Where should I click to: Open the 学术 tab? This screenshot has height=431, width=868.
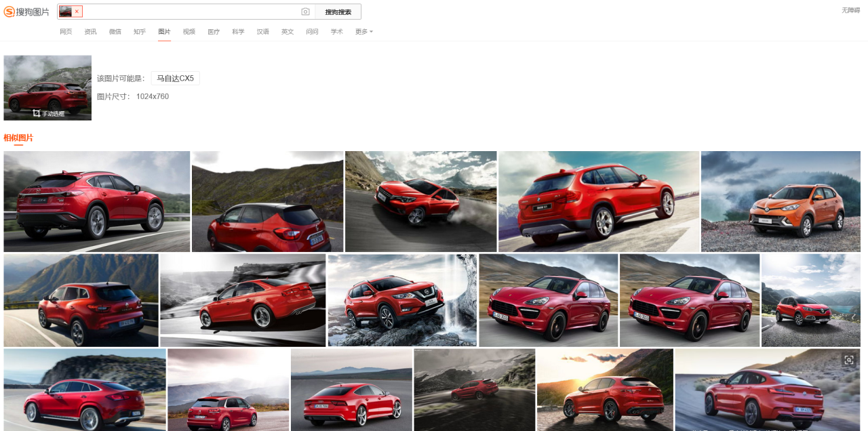coord(337,32)
